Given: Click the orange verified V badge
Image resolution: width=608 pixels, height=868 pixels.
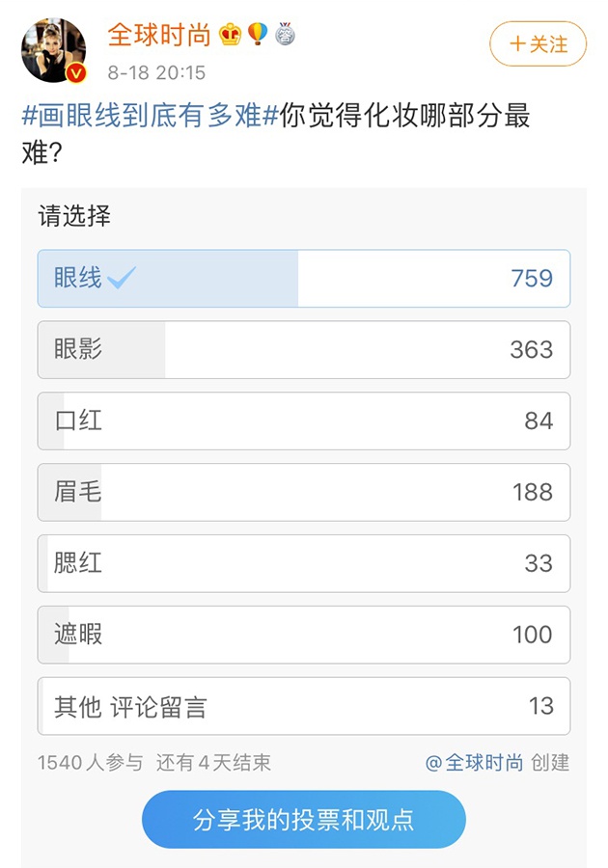Looking at the screenshot, I should 75,73.
